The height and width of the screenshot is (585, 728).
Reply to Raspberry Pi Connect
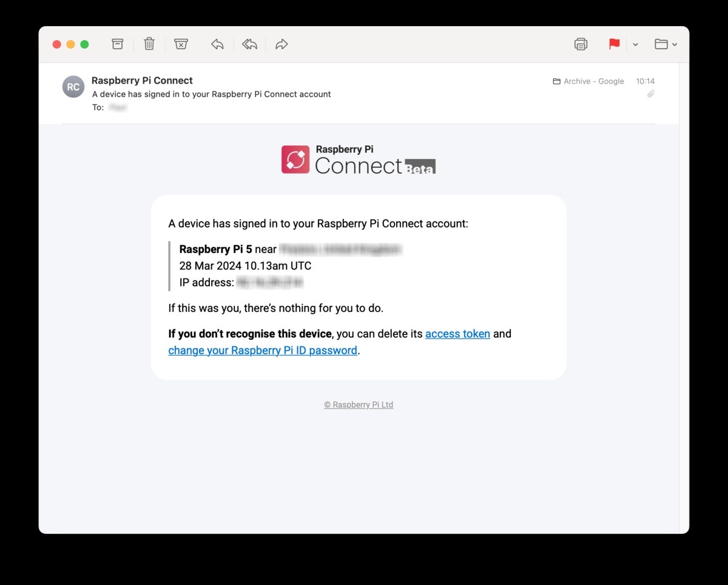click(x=217, y=44)
